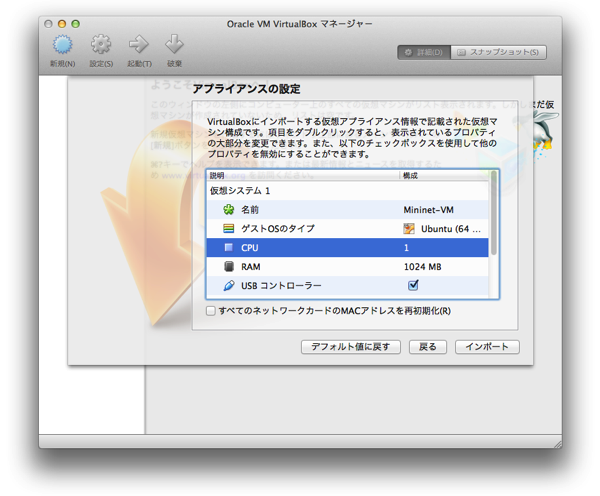Click the 新規 (New) toolbar icon

(62, 45)
